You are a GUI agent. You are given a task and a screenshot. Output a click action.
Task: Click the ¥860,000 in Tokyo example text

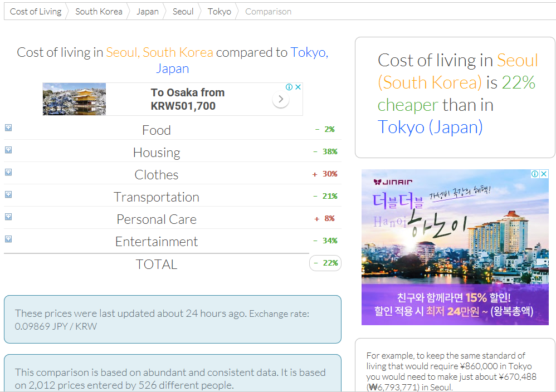point(451,371)
